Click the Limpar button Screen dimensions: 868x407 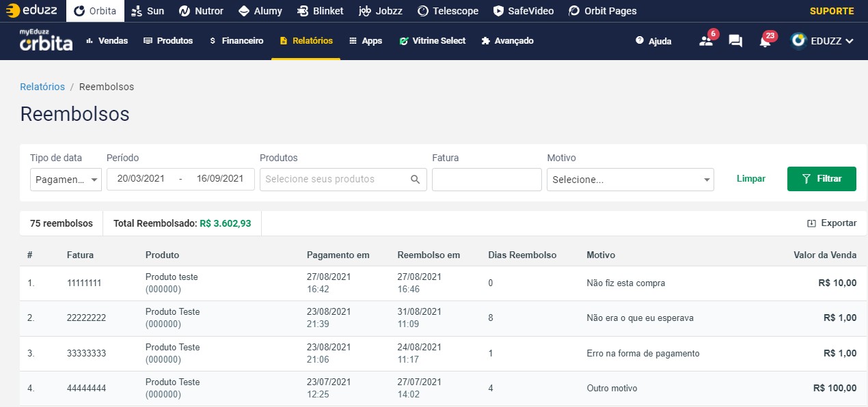(751, 179)
